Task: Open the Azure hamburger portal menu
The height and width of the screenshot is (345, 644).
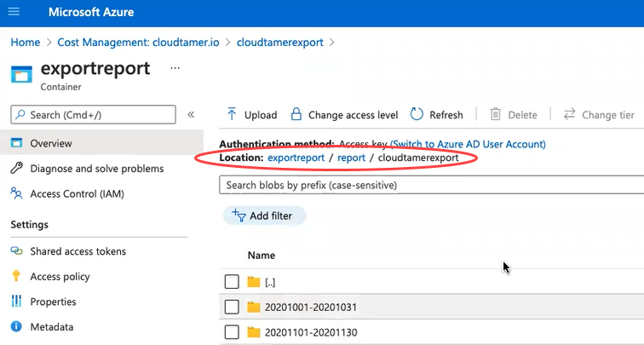Action: 14,12
